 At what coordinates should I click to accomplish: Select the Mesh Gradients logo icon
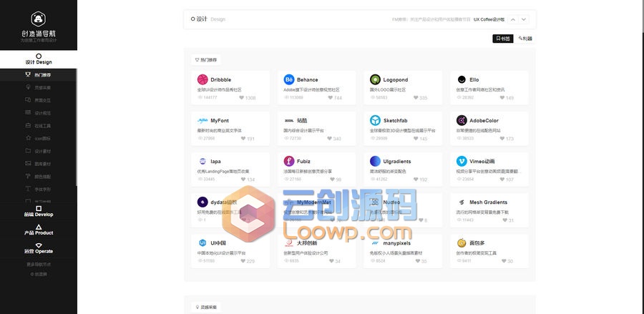[462, 202]
